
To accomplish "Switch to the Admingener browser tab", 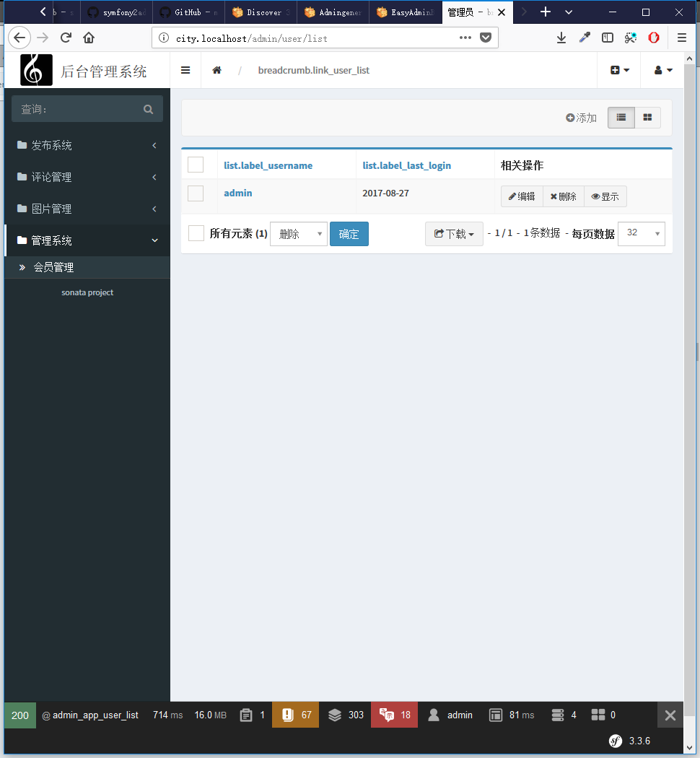I will [x=333, y=12].
